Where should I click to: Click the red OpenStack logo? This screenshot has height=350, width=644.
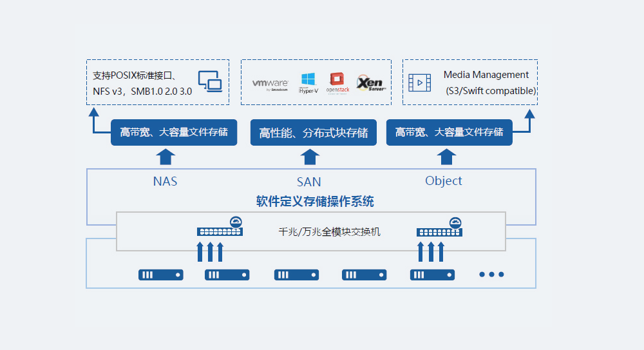pyautogui.click(x=337, y=83)
